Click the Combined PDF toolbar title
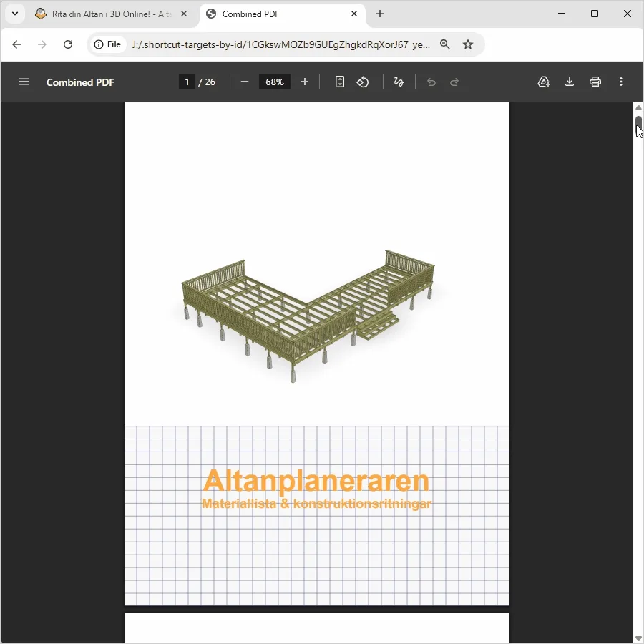Screen dimensions: 644x644 (80, 82)
